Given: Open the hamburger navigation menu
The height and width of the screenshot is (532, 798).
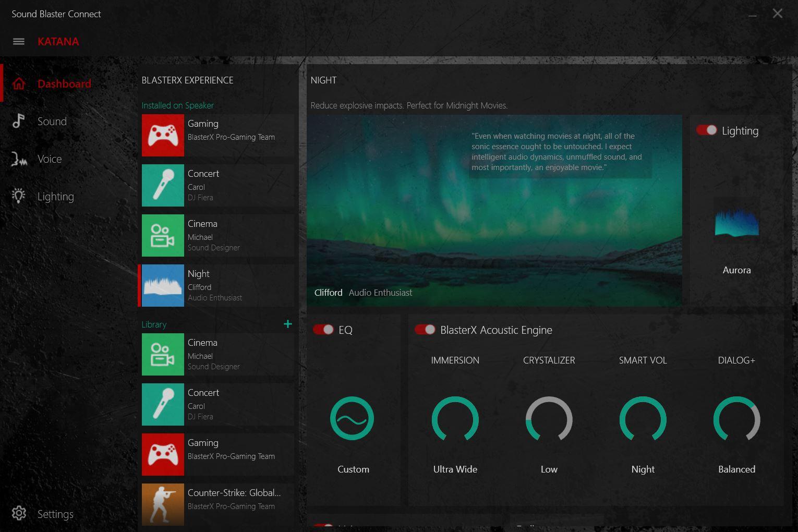Looking at the screenshot, I should [19, 42].
